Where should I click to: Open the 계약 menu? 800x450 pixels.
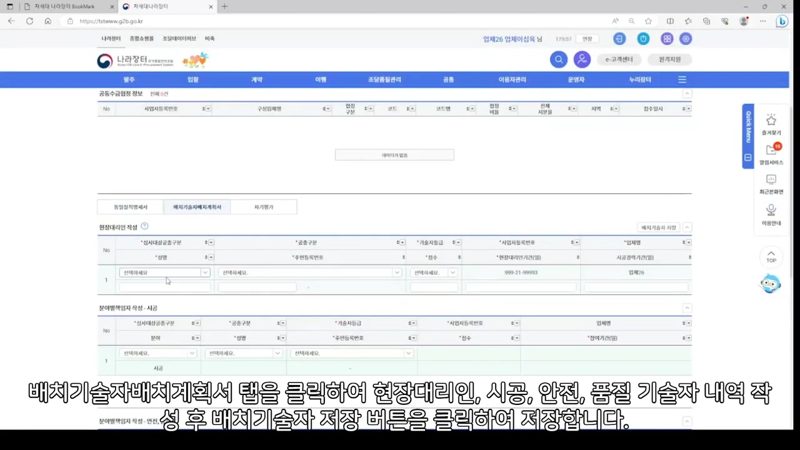point(257,80)
